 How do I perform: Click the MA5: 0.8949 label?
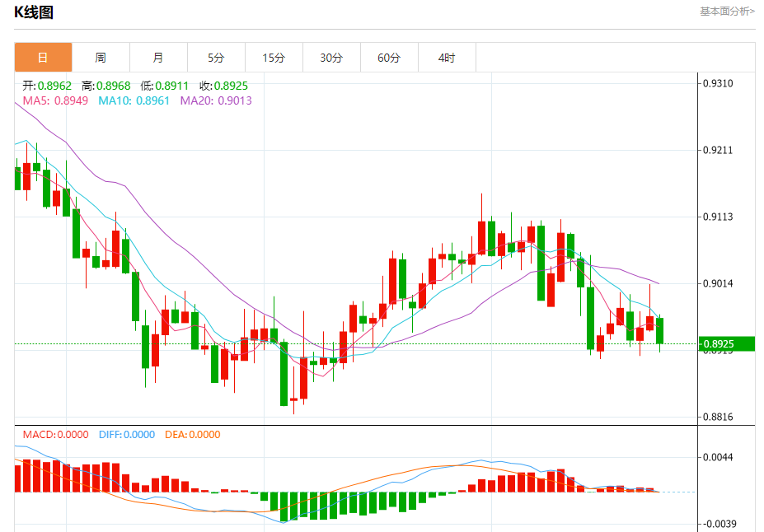click(55, 100)
